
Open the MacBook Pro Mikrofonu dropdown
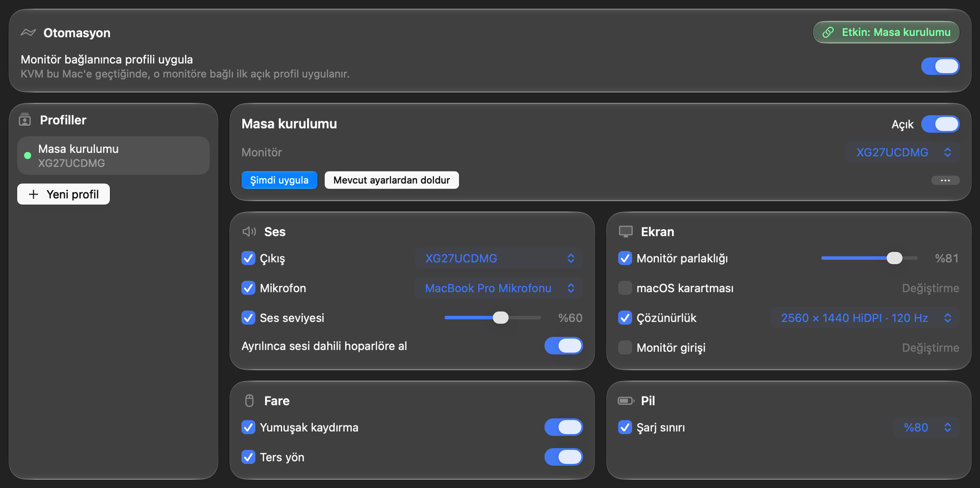499,288
